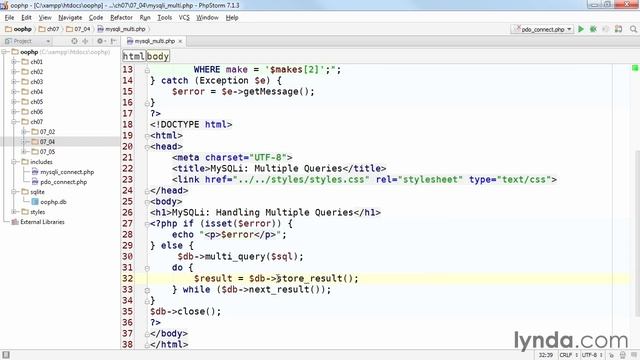The image size is (640, 360).
Task: Click memory indicator icon in status bar
Action: click(633, 355)
